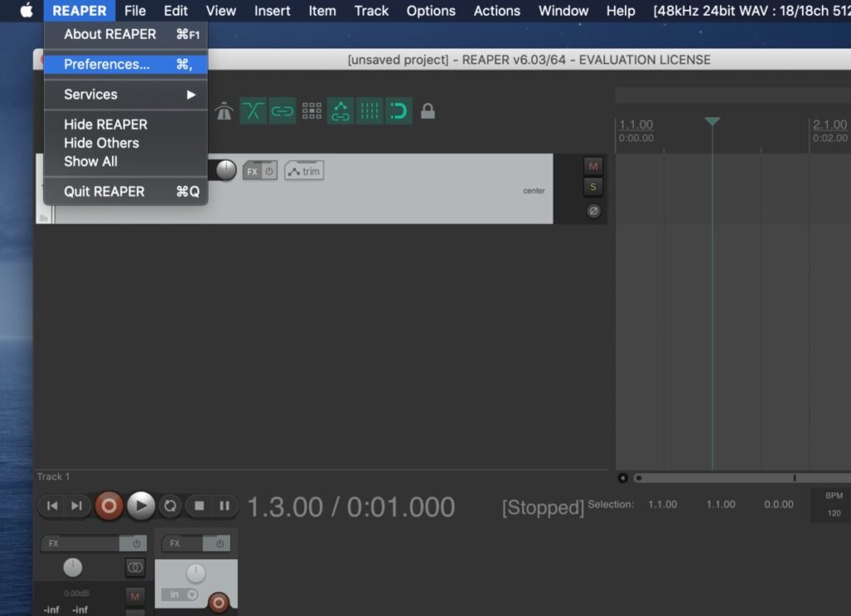Toggle the metronome icon in toolbar
The width and height of the screenshot is (851, 616).
[x=224, y=111]
